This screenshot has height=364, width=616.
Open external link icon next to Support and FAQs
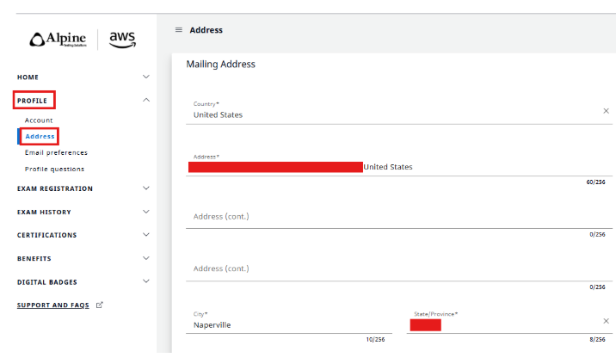pyautogui.click(x=100, y=305)
